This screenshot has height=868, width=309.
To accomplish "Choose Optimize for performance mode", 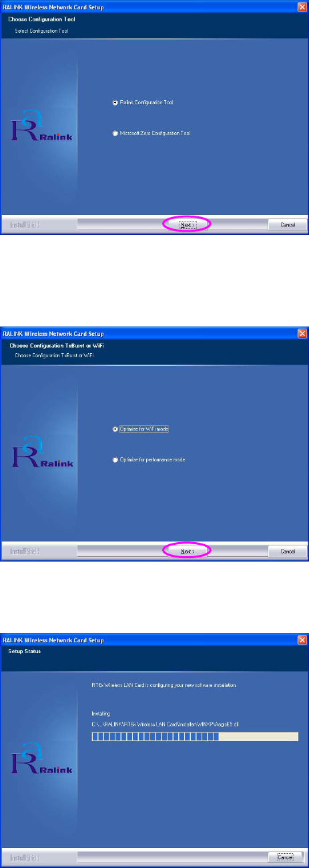I will (115, 460).
